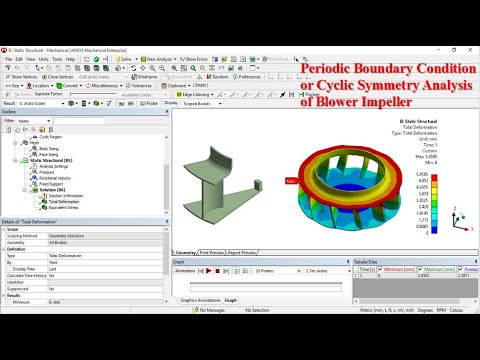Click the printer icon in toolbar
This screenshot has width=480, height=360.
click(240, 68)
